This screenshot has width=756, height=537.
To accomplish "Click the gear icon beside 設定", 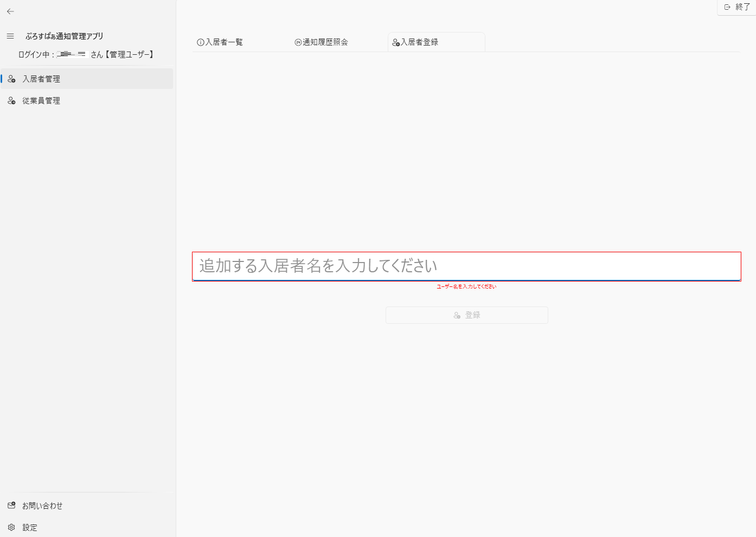I will tap(11, 527).
